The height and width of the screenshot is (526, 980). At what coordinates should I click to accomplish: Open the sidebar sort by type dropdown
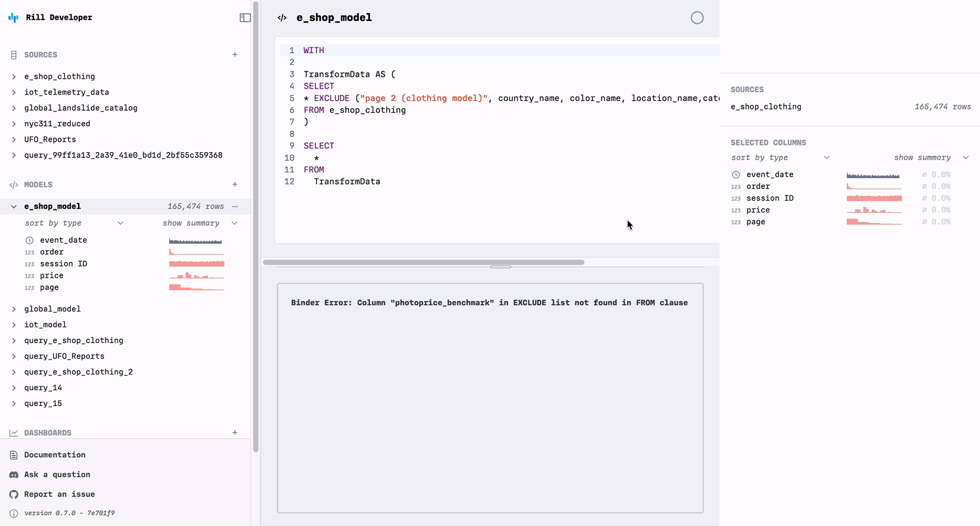[x=74, y=223]
